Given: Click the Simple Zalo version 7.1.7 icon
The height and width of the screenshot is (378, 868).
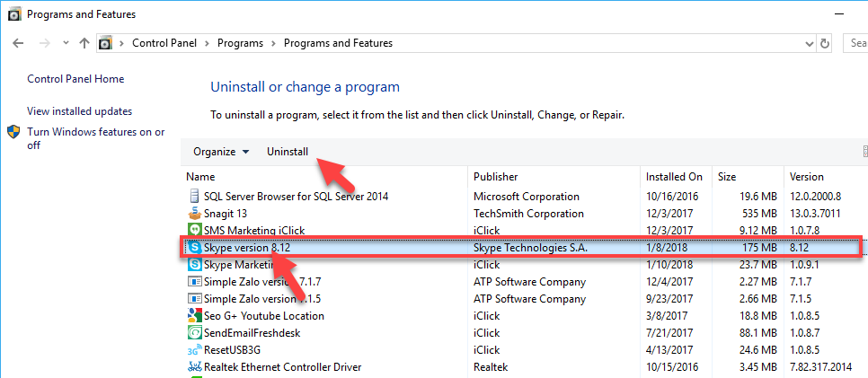Looking at the screenshot, I should point(194,282).
